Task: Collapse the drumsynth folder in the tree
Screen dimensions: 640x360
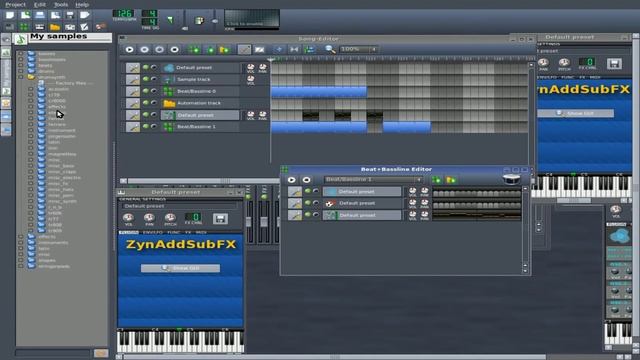Action: pos(21,77)
